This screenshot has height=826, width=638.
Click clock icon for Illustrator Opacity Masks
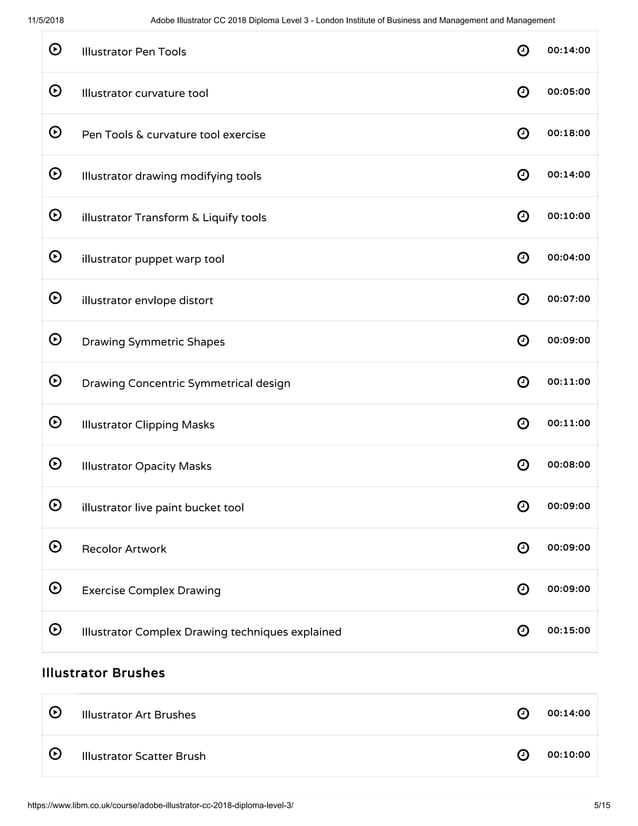pos(523,465)
